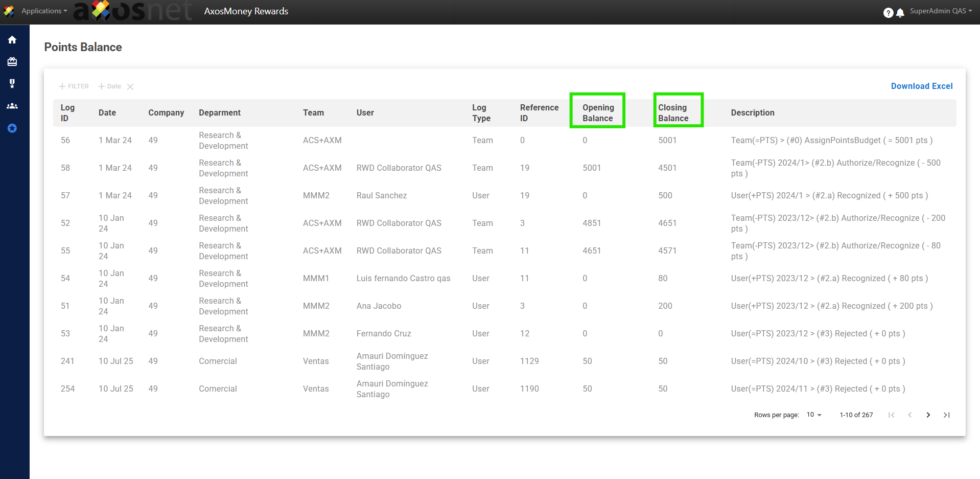Remove the Date filter with the X
980x479 pixels.
point(130,87)
